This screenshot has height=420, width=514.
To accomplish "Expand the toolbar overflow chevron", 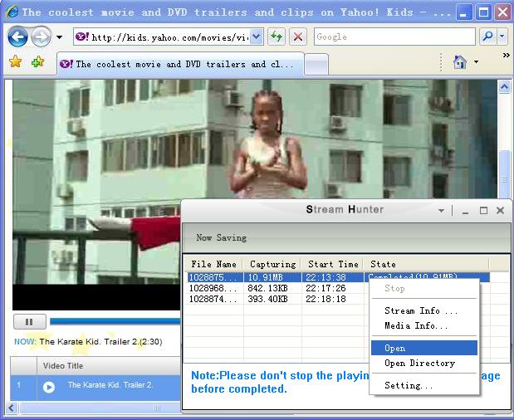I will 507,56.
